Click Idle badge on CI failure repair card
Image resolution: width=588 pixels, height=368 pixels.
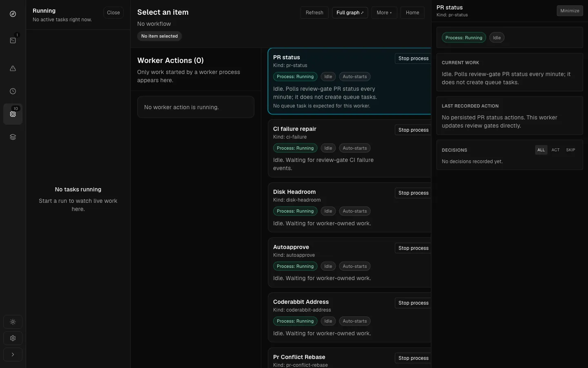pyautogui.click(x=328, y=148)
